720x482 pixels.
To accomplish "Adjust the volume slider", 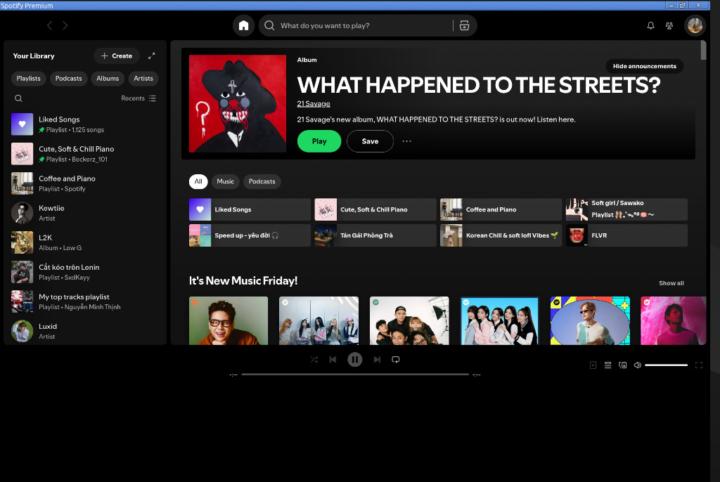I will point(666,365).
